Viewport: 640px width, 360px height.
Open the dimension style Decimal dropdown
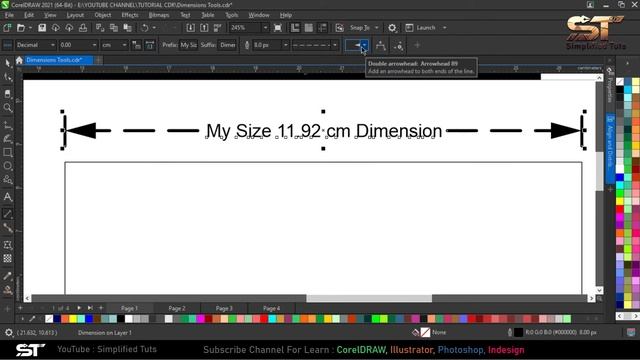[52, 45]
